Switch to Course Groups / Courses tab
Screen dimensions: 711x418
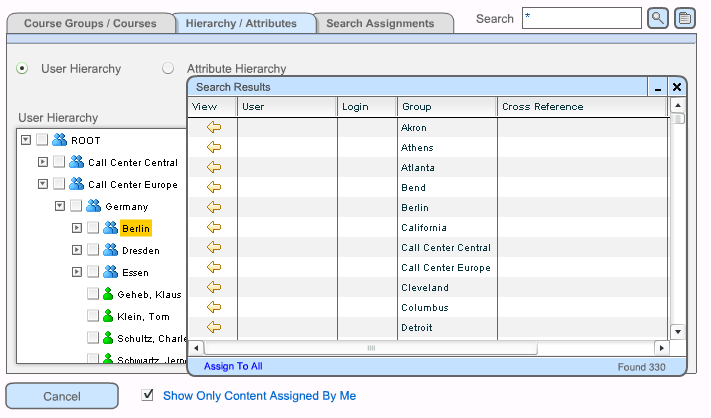click(90, 23)
